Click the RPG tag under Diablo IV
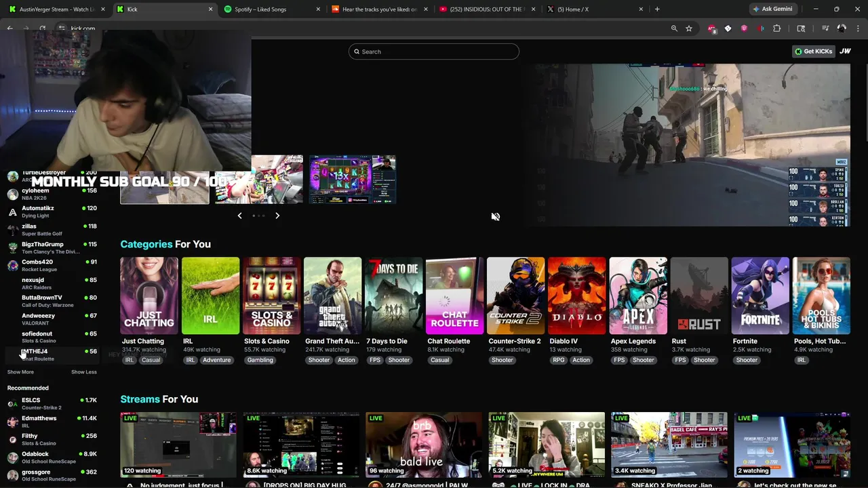This screenshot has width=868, height=488. tap(559, 360)
